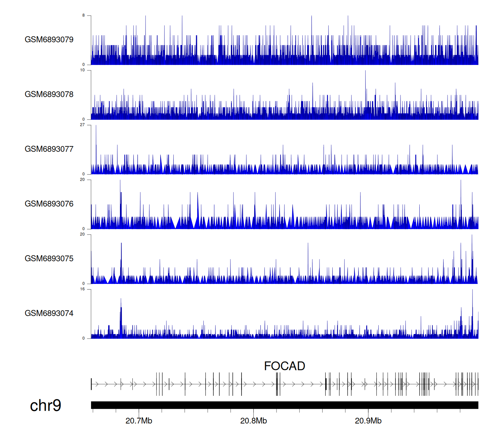Click the chr9 chromosome label
This screenshot has width=504, height=444.
45,406
